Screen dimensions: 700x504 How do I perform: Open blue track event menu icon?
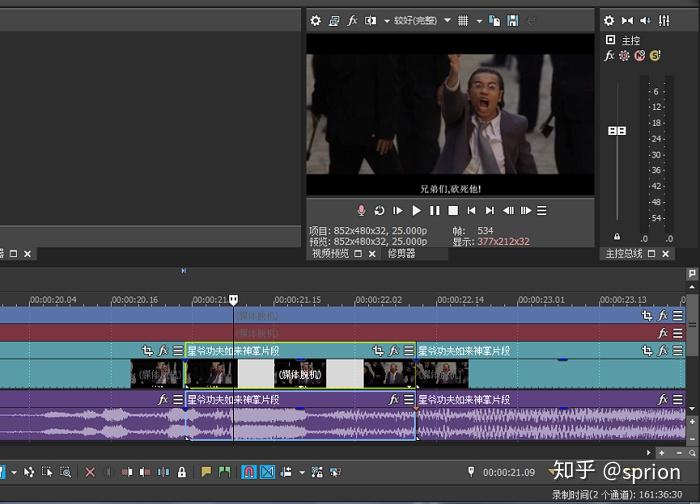[x=678, y=316]
